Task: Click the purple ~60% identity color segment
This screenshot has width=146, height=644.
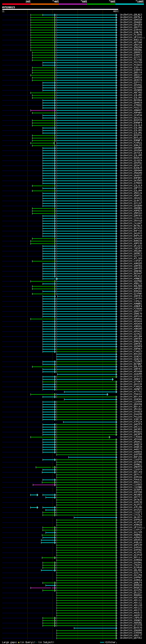Action: [x=73, y=4]
